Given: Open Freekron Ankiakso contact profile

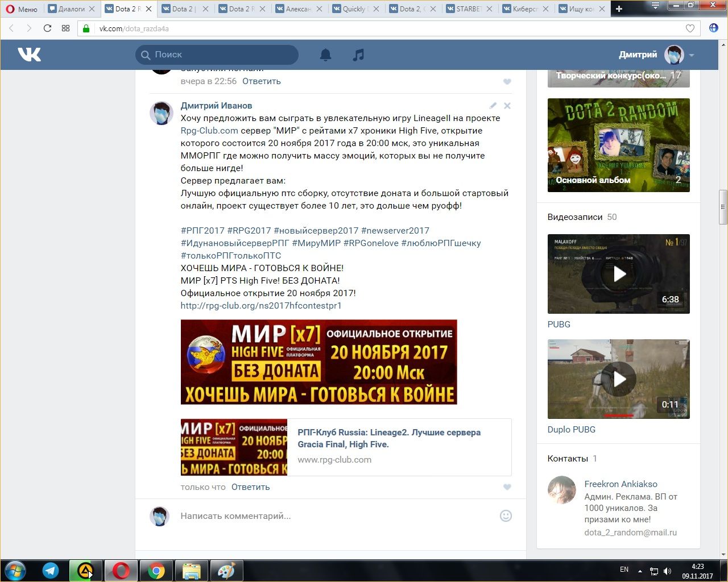Looking at the screenshot, I should (621, 484).
